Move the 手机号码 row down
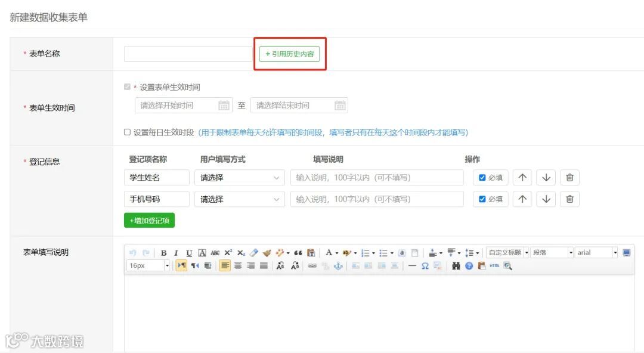This screenshot has height=353, width=644. 546,199
